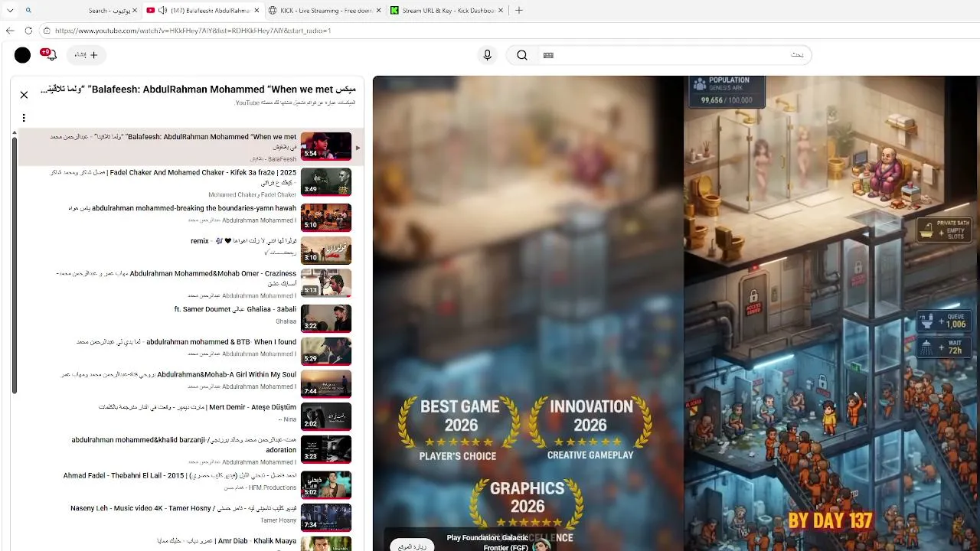Click the search icon in the tab strip
Viewport: 980px width, 551px height.
pyautogui.click(x=28, y=11)
